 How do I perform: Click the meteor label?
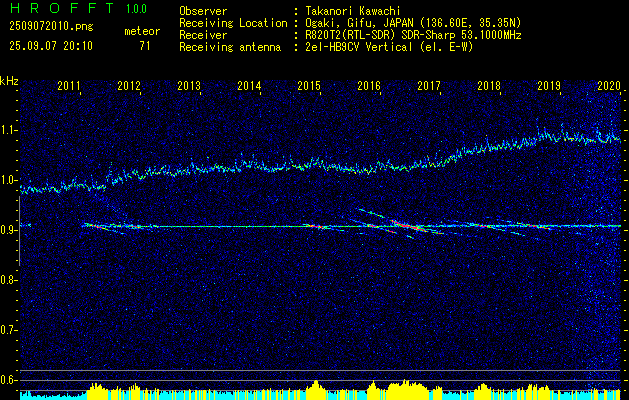tap(142, 31)
